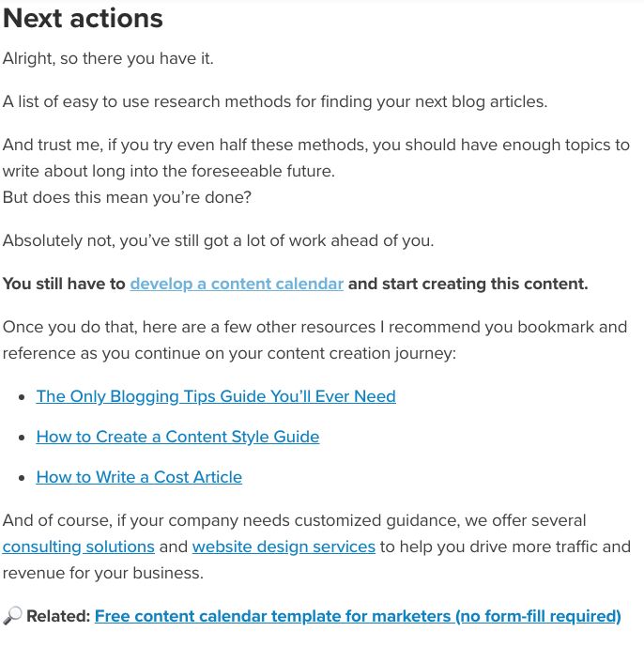Follow 'How to Create a Content Style Guide'
644x647 pixels.
[x=177, y=437]
